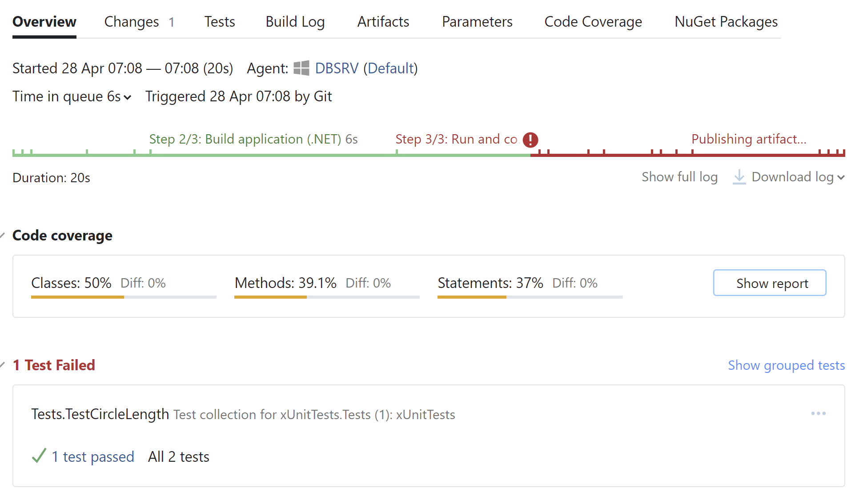Click Show grouped tests link
The height and width of the screenshot is (504, 863).
[787, 365]
